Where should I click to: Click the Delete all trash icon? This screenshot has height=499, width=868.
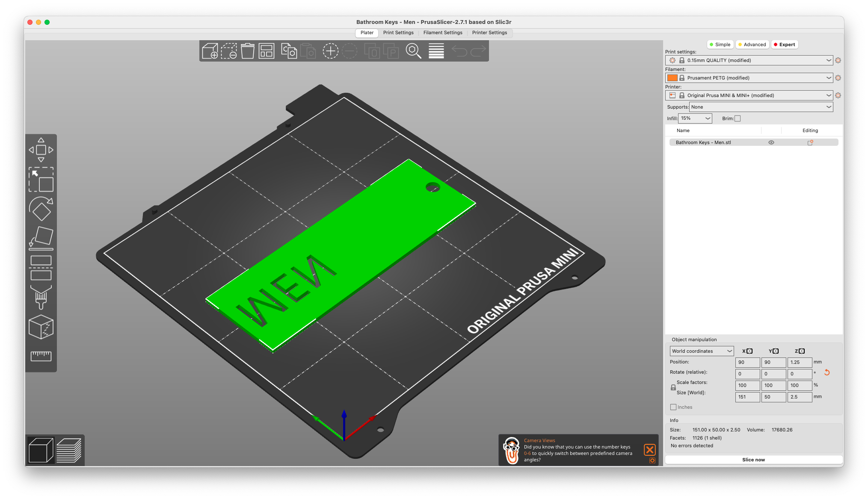[248, 51]
